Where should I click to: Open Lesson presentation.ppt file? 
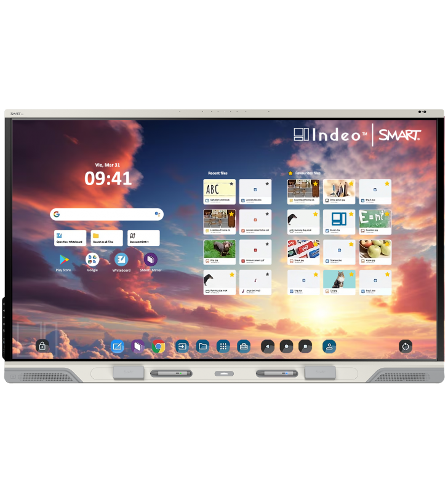click(x=255, y=222)
